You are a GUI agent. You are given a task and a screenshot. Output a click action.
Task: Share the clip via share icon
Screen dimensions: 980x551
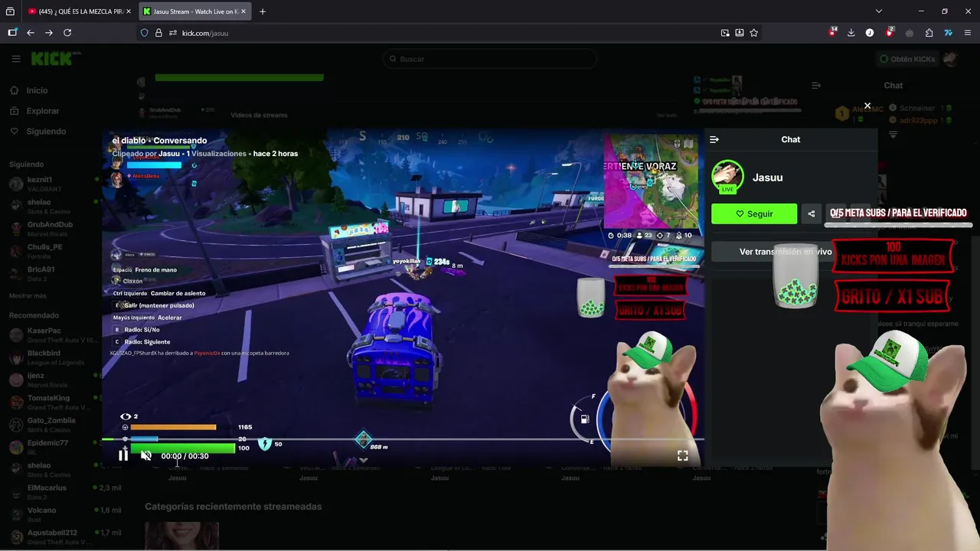pos(812,214)
